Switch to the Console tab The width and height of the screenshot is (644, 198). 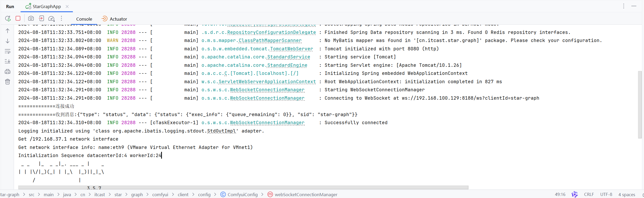point(84,19)
